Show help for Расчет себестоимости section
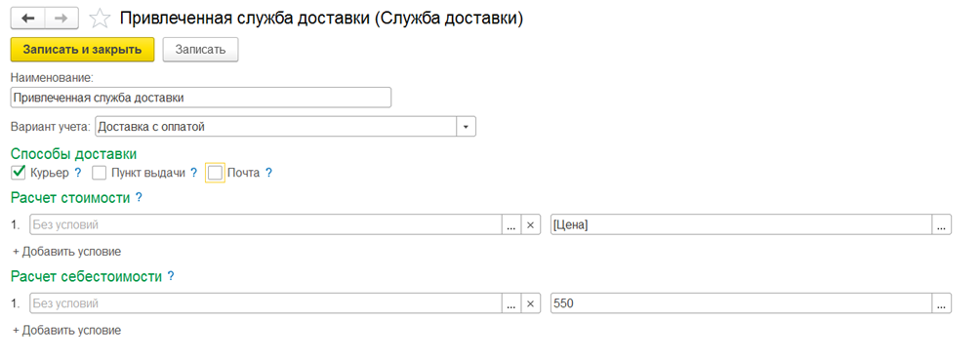Viewport: 980px width, 361px height. tap(171, 276)
